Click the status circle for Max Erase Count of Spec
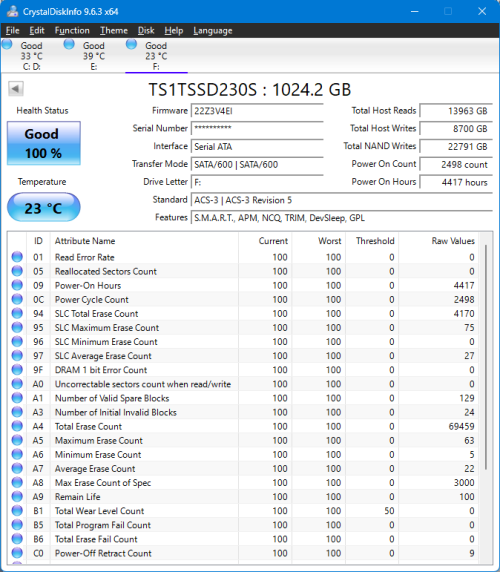 (17, 483)
